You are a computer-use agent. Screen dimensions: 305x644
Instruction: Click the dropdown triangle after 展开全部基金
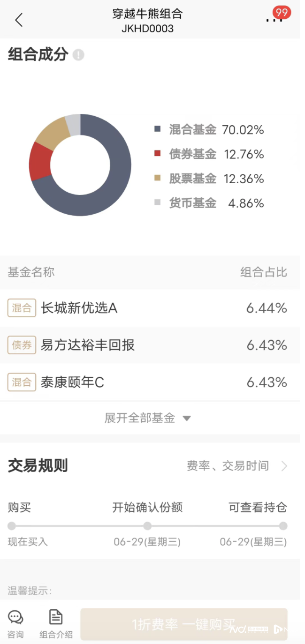[186, 418]
